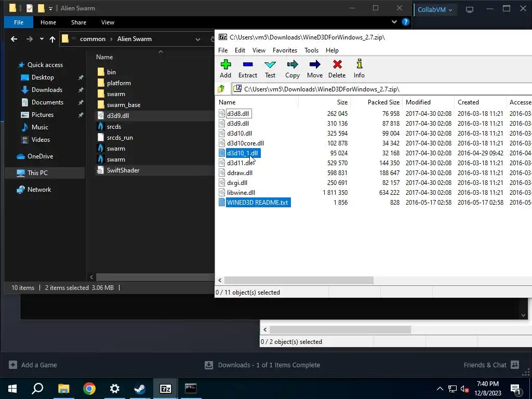532x399 pixels.
Task: Click the 7-Zip Add toolbar icon
Action: click(x=225, y=64)
